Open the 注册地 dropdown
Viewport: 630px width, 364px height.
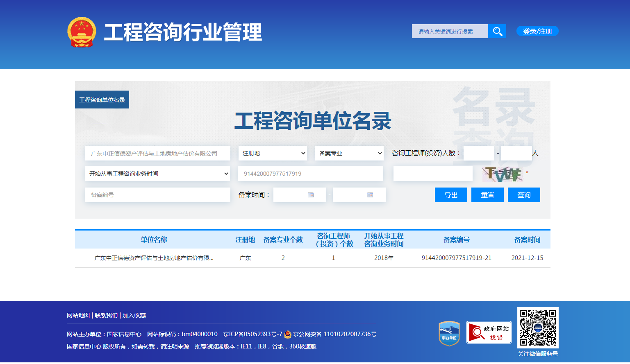click(x=272, y=153)
